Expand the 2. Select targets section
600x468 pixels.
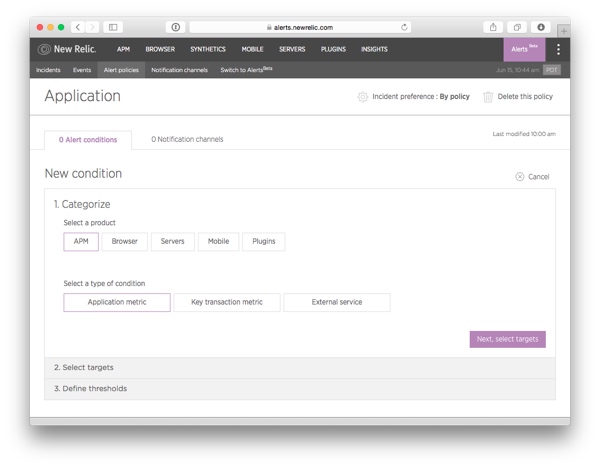[300, 368]
